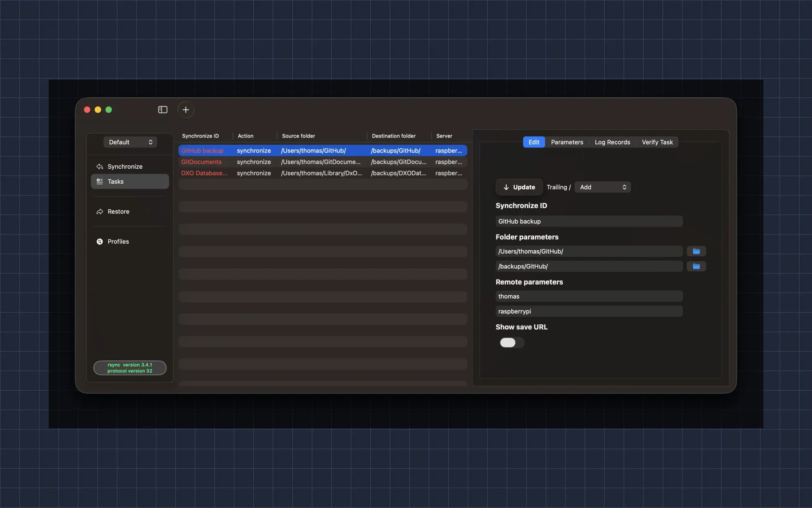
Task: Switch to the Edit tab
Action: (x=533, y=142)
